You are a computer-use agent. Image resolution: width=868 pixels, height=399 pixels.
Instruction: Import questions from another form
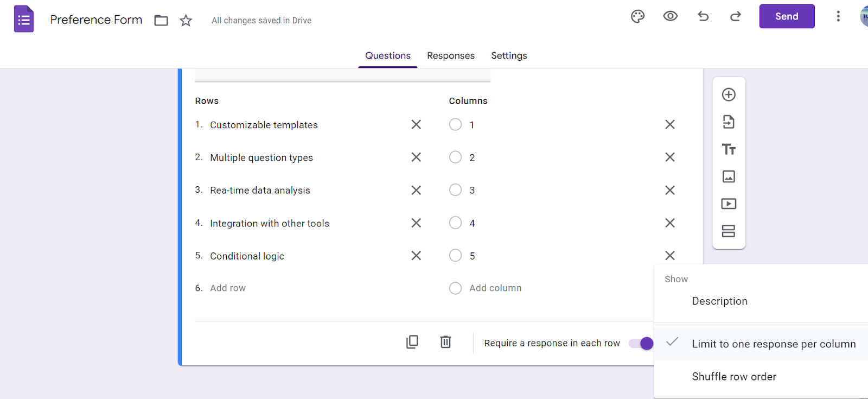(729, 122)
